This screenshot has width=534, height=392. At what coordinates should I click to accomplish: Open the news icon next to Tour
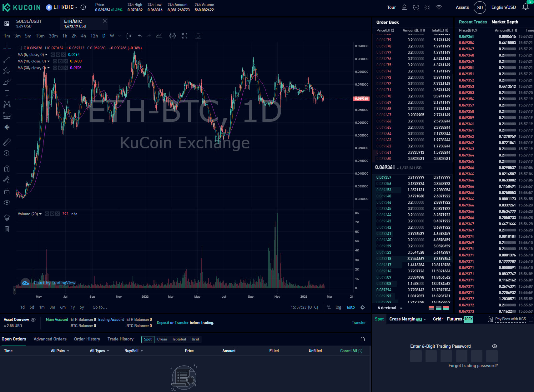pyautogui.click(x=405, y=7)
